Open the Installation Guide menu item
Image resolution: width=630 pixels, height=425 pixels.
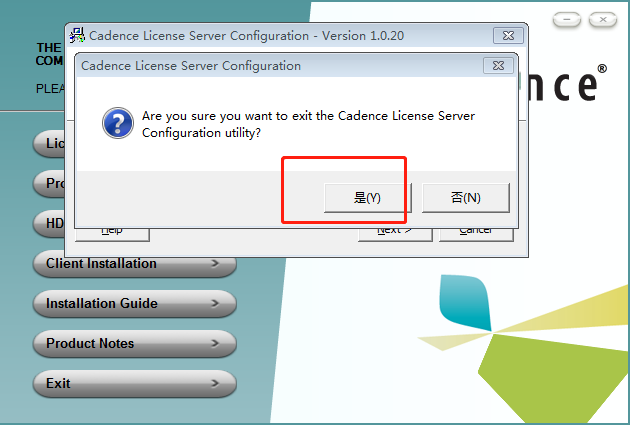pyautogui.click(x=135, y=303)
